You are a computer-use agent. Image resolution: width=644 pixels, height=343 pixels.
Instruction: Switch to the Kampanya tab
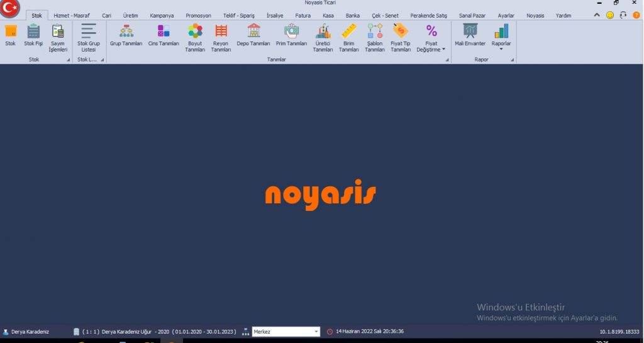click(x=162, y=16)
